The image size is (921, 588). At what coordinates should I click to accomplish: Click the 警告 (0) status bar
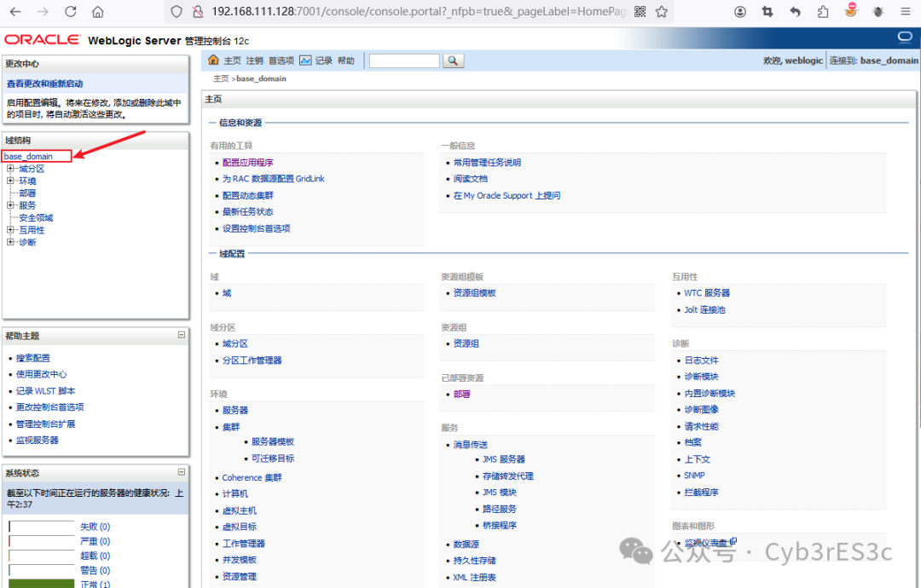(x=42, y=570)
